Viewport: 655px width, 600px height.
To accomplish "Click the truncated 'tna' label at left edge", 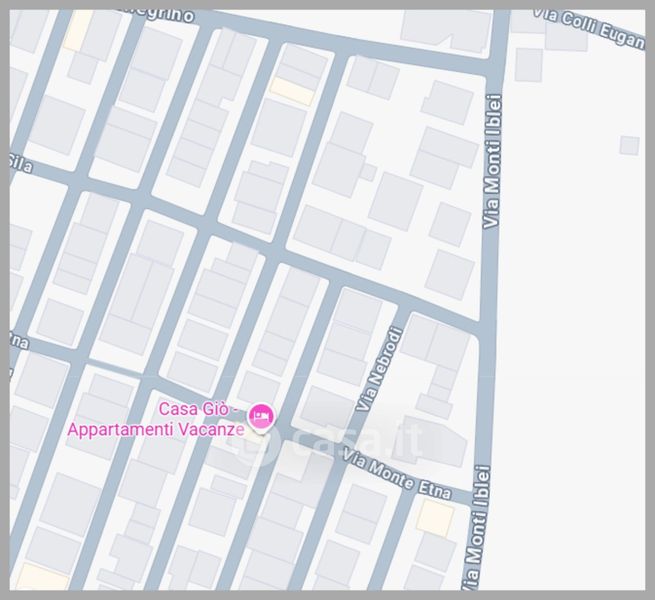I will [x=19, y=341].
